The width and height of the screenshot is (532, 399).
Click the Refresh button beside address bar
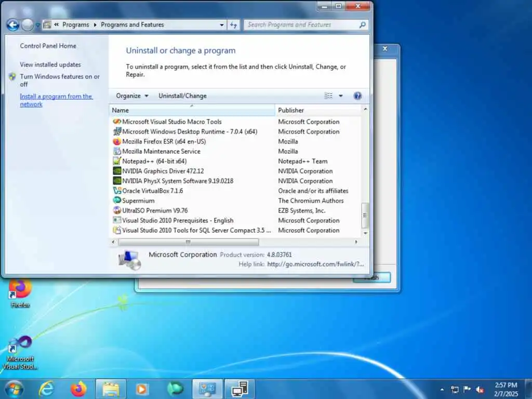(233, 25)
